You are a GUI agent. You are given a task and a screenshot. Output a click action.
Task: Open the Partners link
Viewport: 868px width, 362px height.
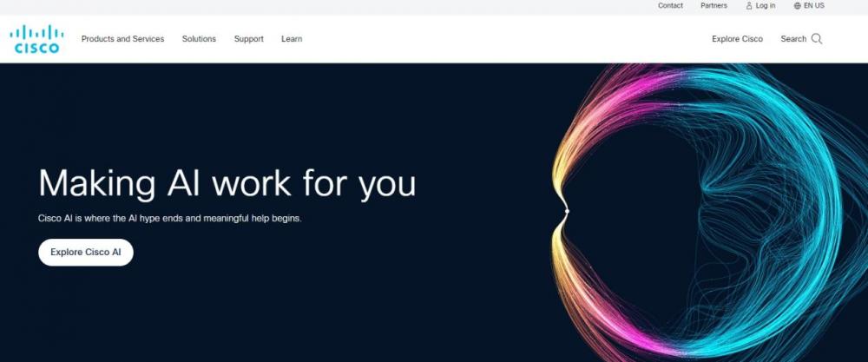(714, 5)
